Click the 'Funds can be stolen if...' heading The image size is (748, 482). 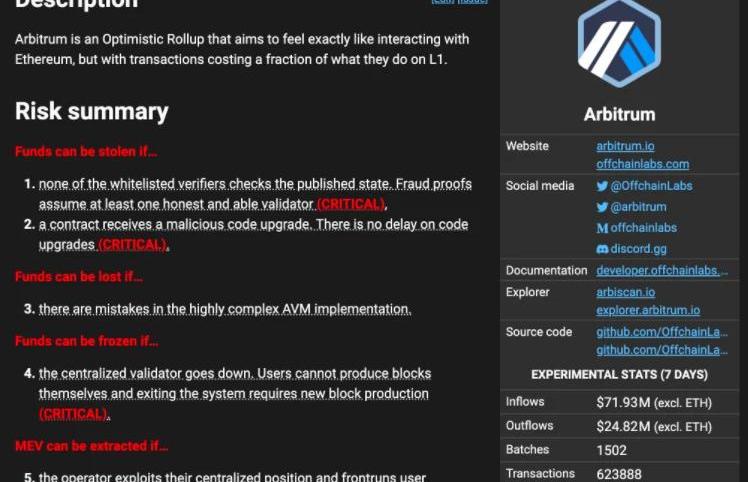pyautogui.click(x=86, y=152)
